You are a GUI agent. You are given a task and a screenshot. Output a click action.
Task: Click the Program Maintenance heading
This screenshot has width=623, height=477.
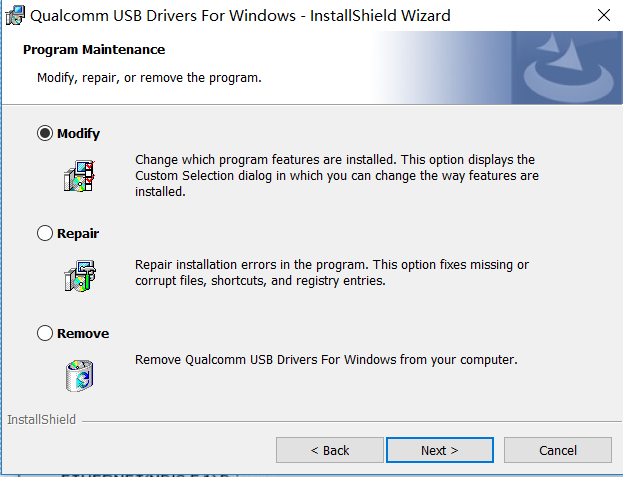(x=94, y=49)
